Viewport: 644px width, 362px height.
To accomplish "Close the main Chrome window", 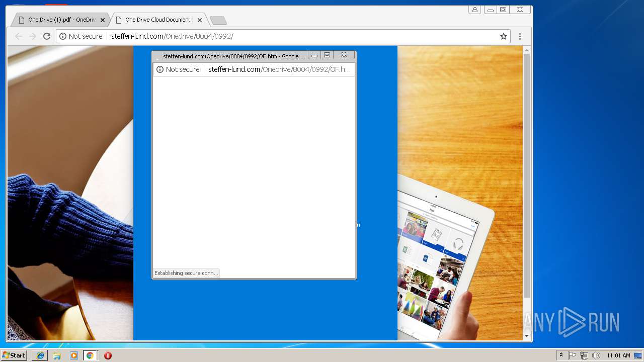I will (520, 10).
